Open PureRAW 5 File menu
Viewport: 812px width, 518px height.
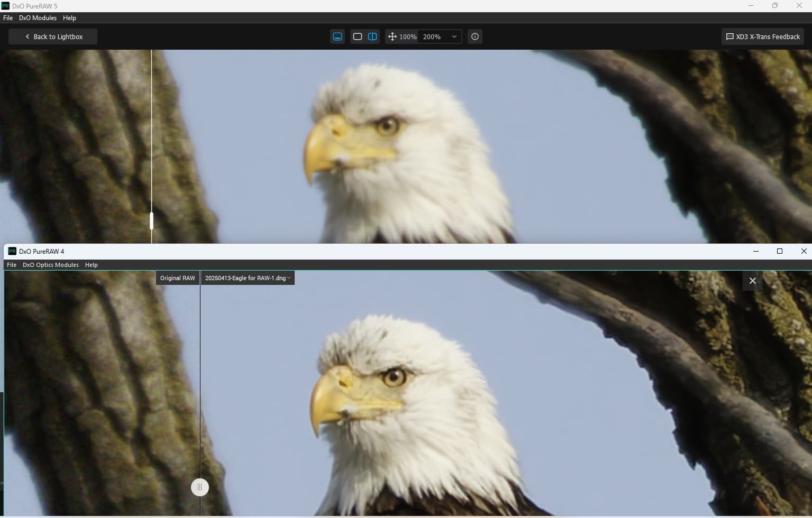coord(8,18)
